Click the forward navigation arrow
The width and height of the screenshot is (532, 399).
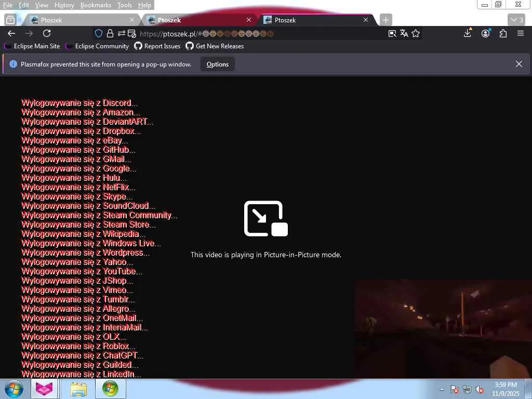pos(29,33)
